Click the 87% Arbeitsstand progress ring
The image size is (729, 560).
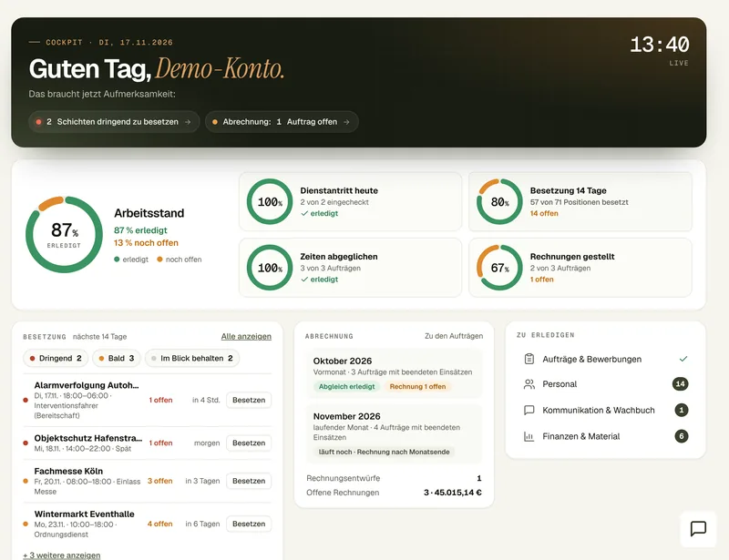[64, 234]
